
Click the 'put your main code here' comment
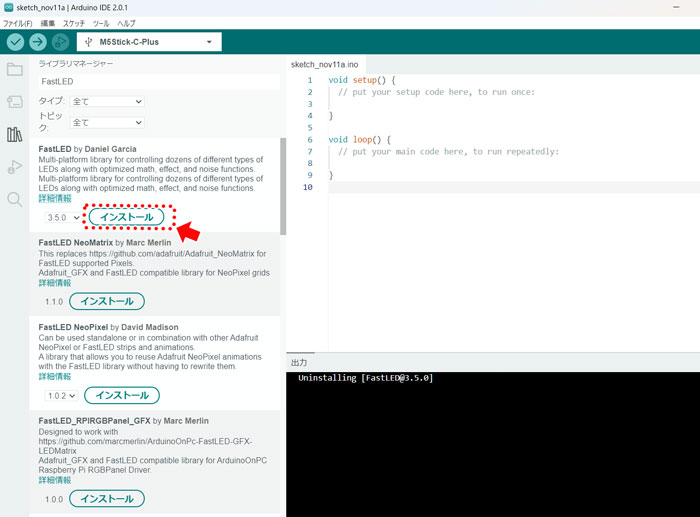click(448, 151)
